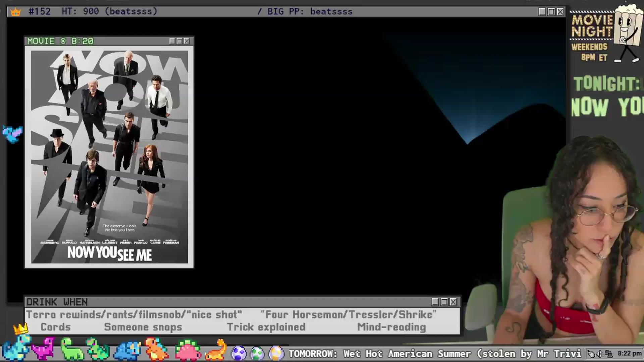Click the network computers tray icon
This screenshot has height=362, width=644.
click(x=609, y=354)
